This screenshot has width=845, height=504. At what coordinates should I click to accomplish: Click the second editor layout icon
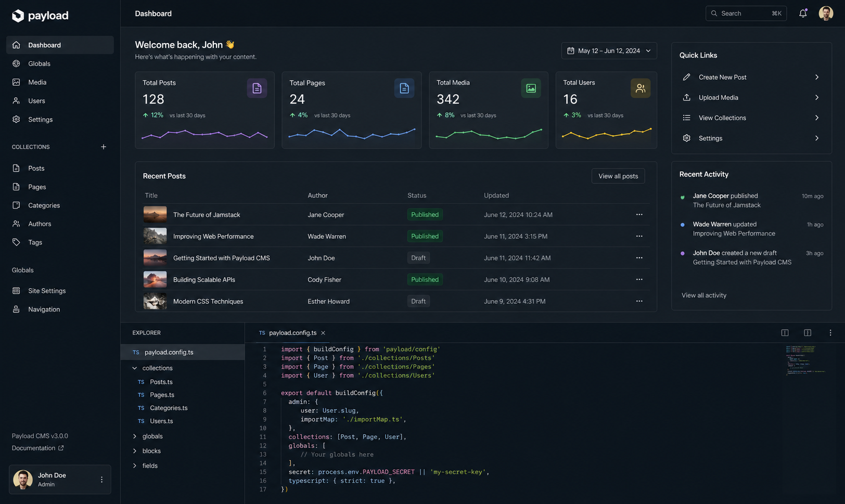808,333
